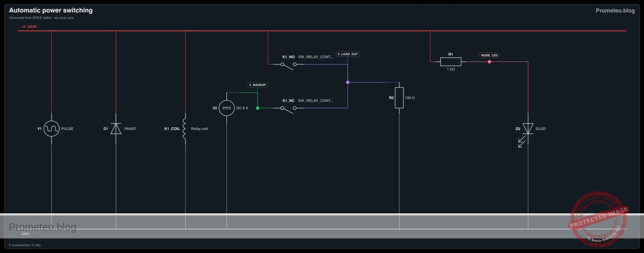Click the "Automatic power switching" title
644x253 pixels.
click(x=51, y=10)
